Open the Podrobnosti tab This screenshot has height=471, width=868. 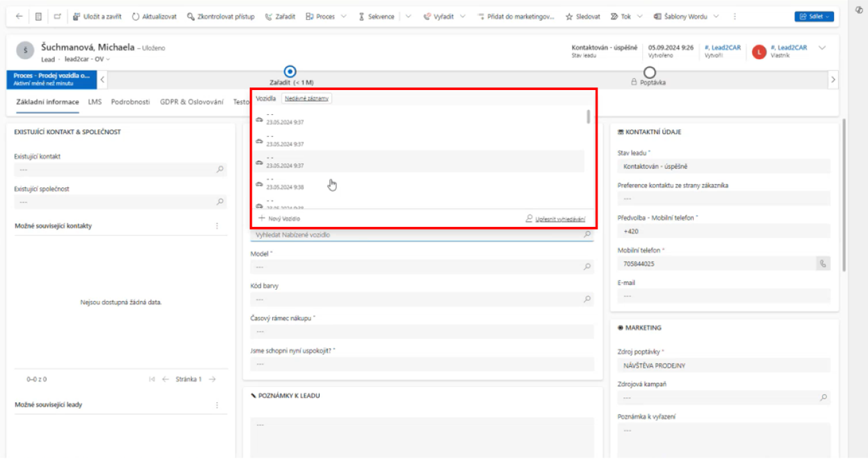pyautogui.click(x=130, y=102)
